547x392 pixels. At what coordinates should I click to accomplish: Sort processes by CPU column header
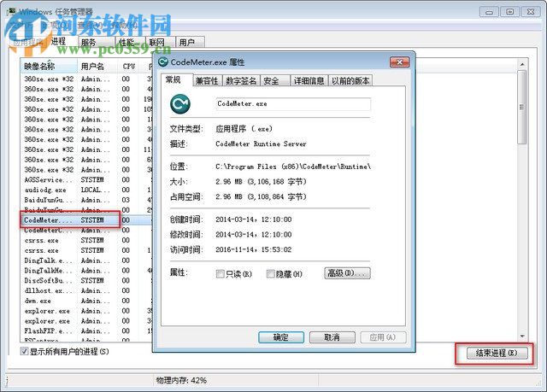tap(129, 67)
